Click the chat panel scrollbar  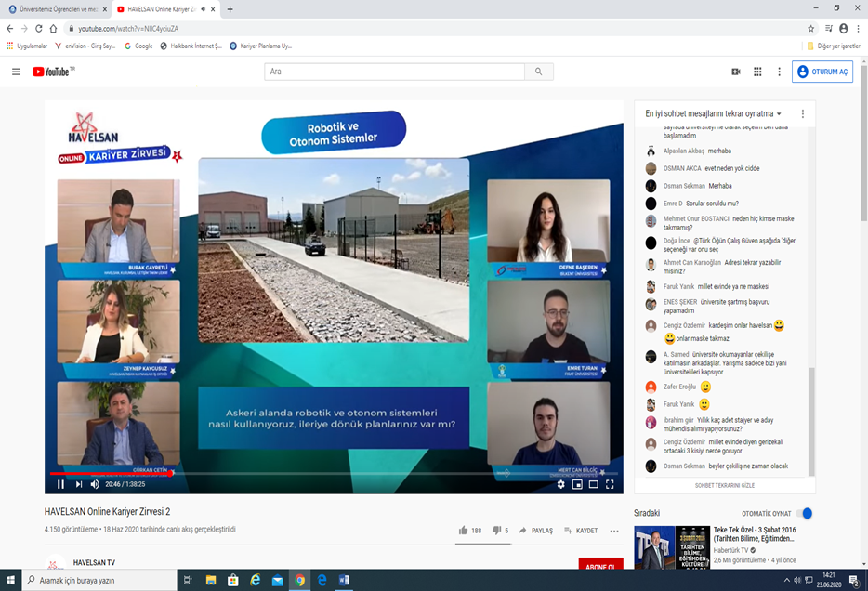811,421
